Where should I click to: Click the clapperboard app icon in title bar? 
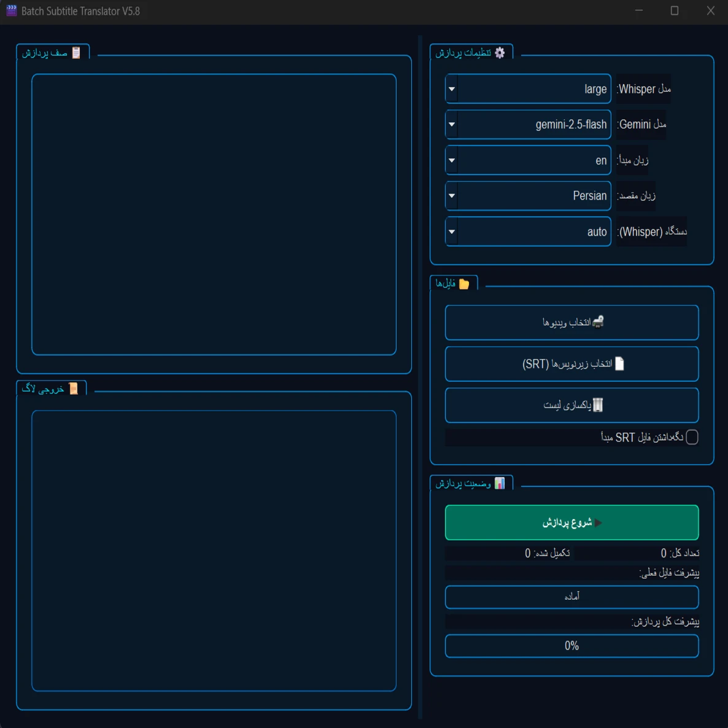[11, 10]
